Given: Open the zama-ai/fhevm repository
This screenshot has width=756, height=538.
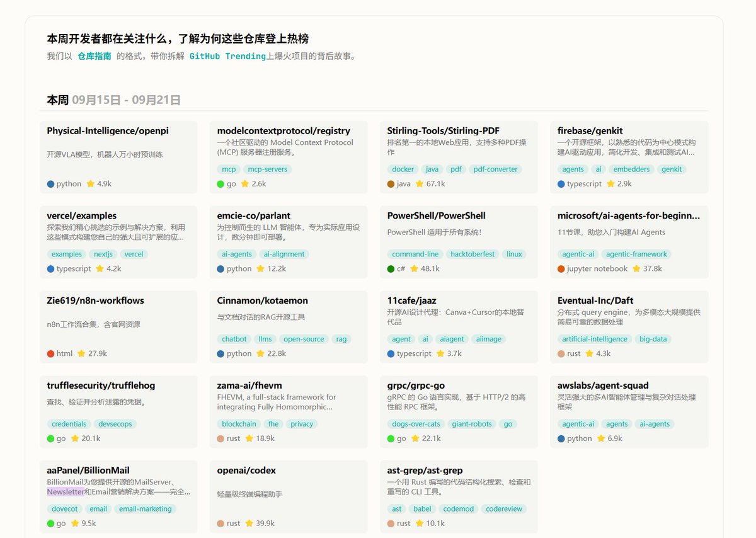Looking at the screenshot, I should click(x=249, y=386).
